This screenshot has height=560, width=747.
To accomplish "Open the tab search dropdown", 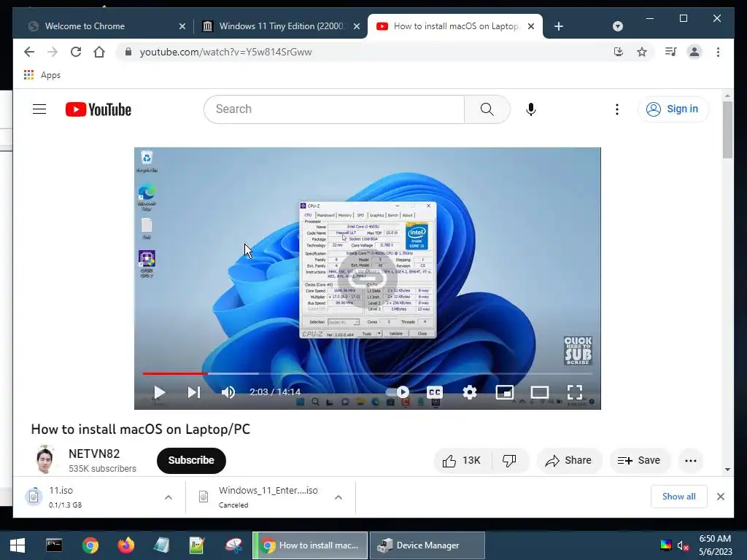I will click(x=618, y=27).
